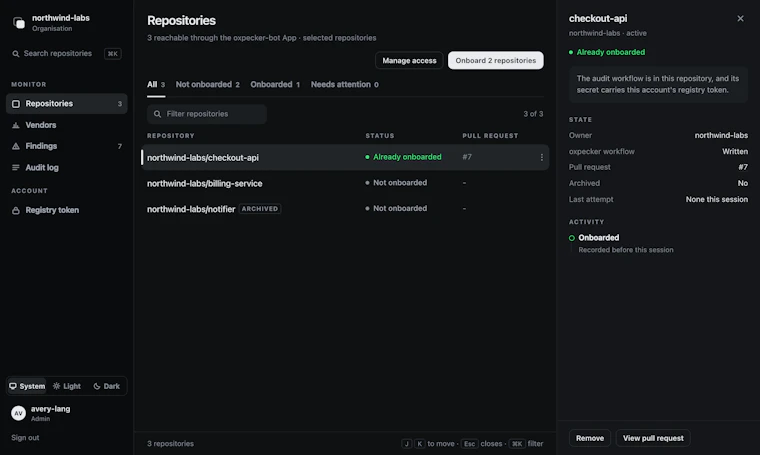
Task: Open Repositories in the sidebar
Action: (x=66, y=104)
